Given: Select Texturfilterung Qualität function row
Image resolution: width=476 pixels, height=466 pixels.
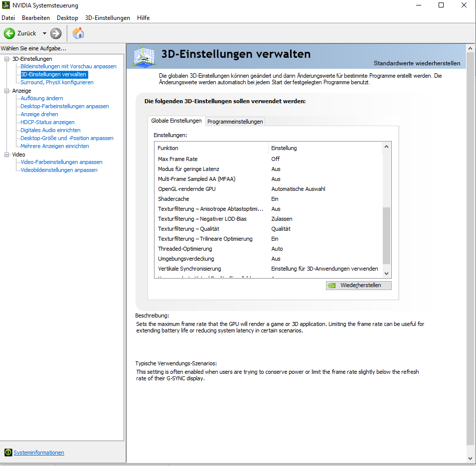Looking at the screenshot, I should [268, 229].
